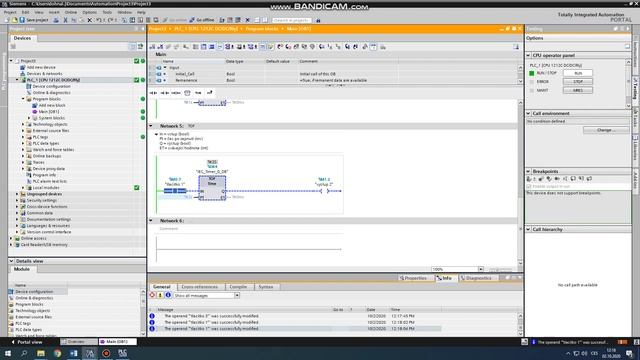Click the CPU operator panel scrollbar
Image resolution: width=640 pixels, height=360 pixels.
(x=629, y=84)
